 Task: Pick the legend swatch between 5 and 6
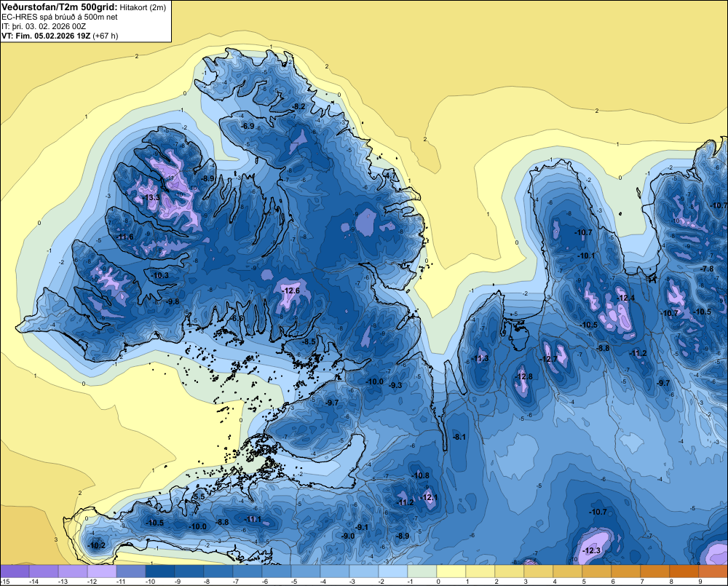tap(597, 571)
